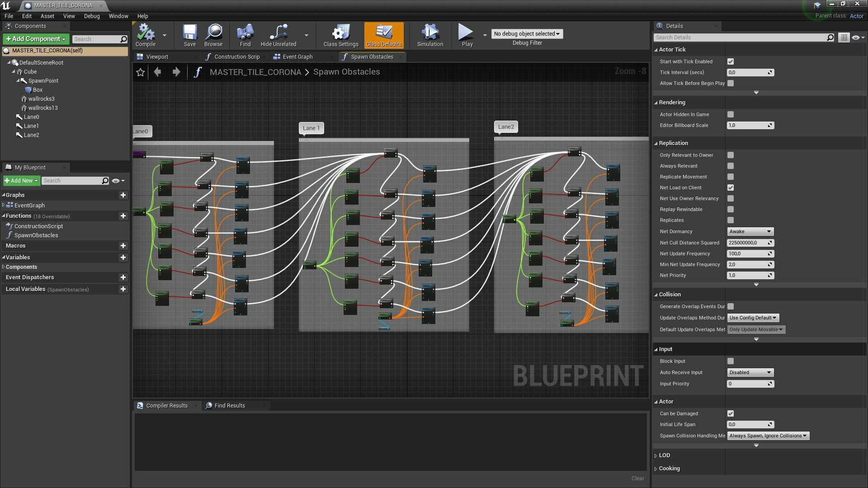Screen dimensions: 868x488
Task: Open the Asset menu
Action: [x=47, y=16]
